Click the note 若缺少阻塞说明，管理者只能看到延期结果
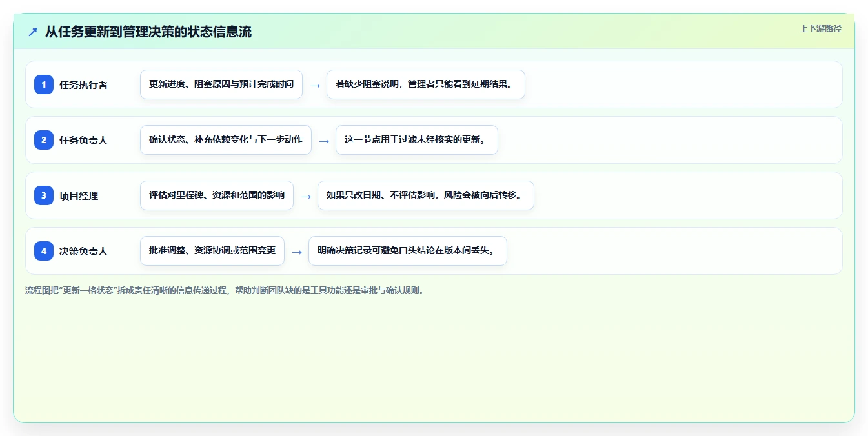The image size is (868, 436). tap(426, 84)
